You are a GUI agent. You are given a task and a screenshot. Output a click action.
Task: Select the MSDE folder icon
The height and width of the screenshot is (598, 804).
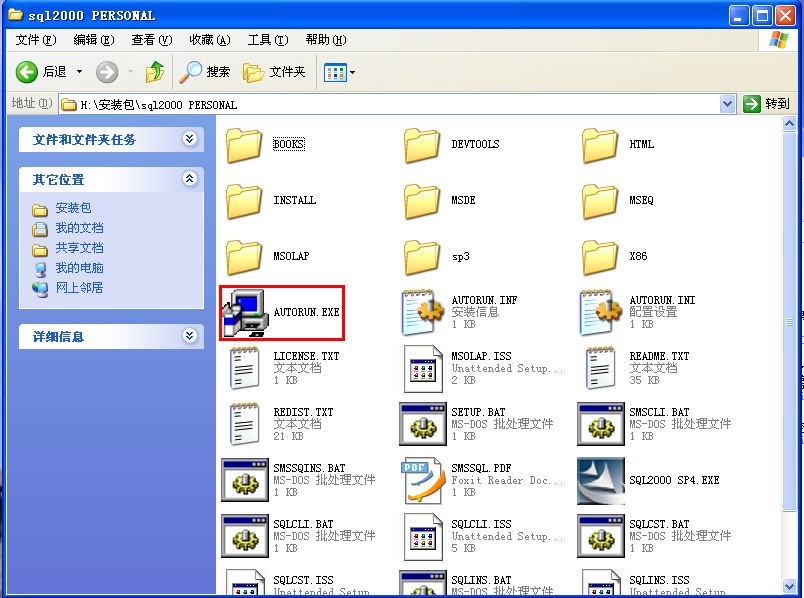422,201
